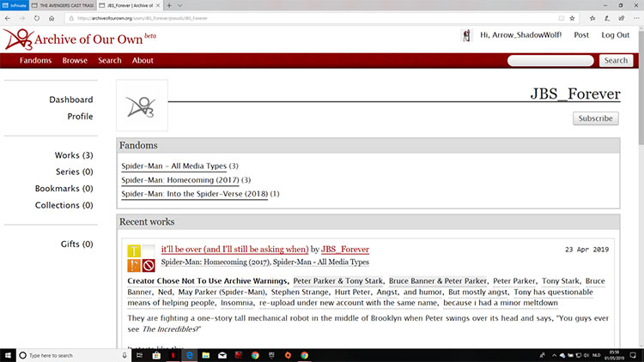Click the Post link
Screen dimensions: 644x362
coord(581,35)
